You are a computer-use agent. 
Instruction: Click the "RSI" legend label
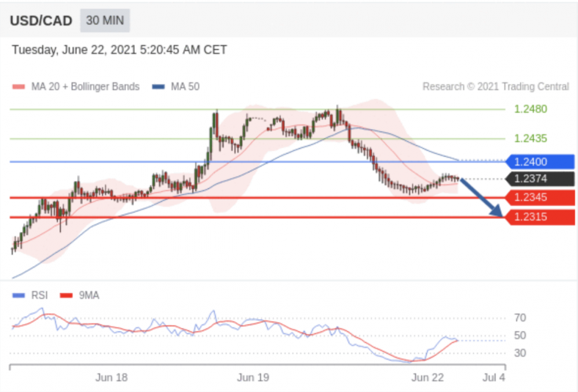click(40, 295)
